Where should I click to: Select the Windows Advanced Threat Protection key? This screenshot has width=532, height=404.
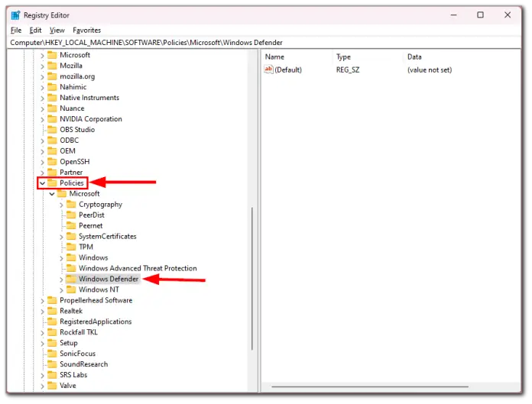pyautogui.click(x=138, y=268)
